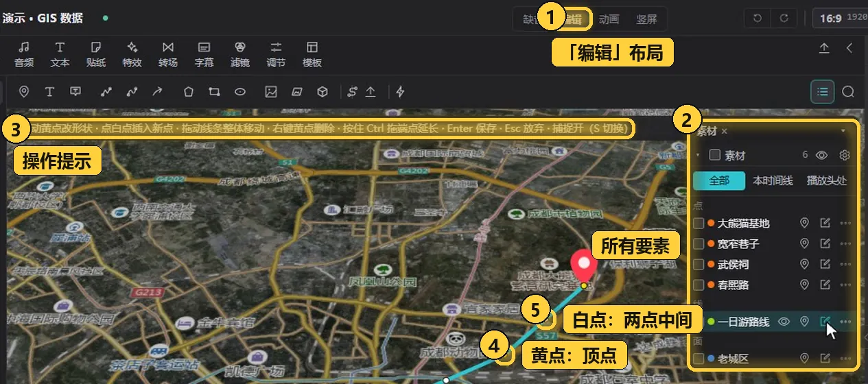Screen dimensions: 868x384
Task: Select the 本时间线 filter tab
Action: [773, 181]
